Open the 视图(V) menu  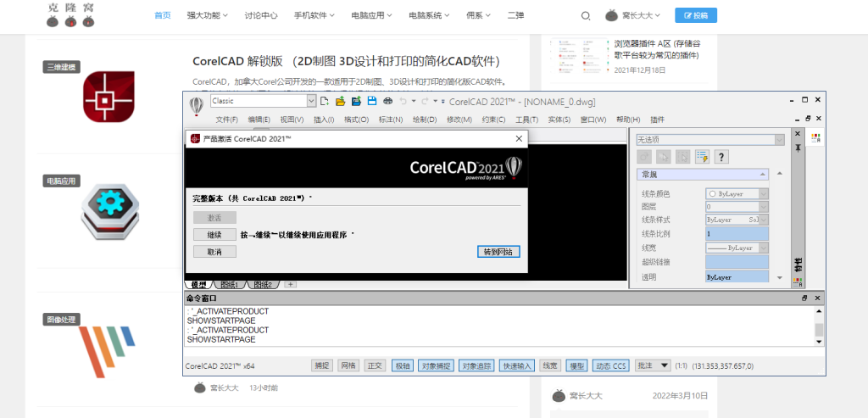tap(292, 120)
